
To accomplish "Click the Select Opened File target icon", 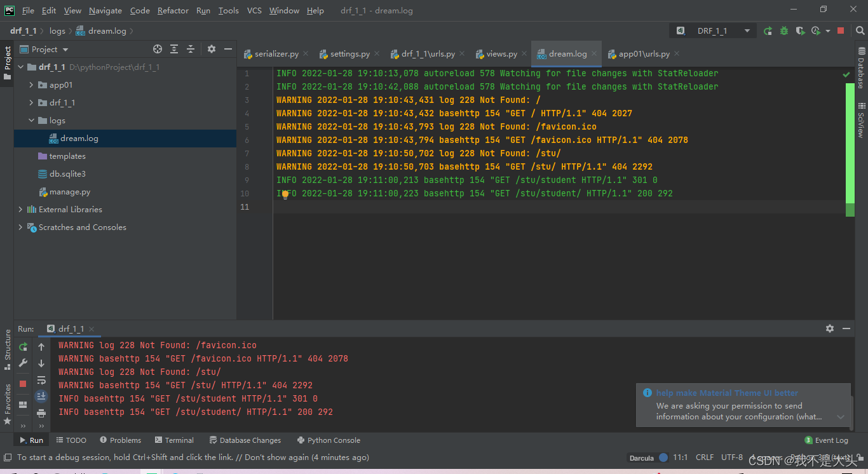I will click(158, 49).
